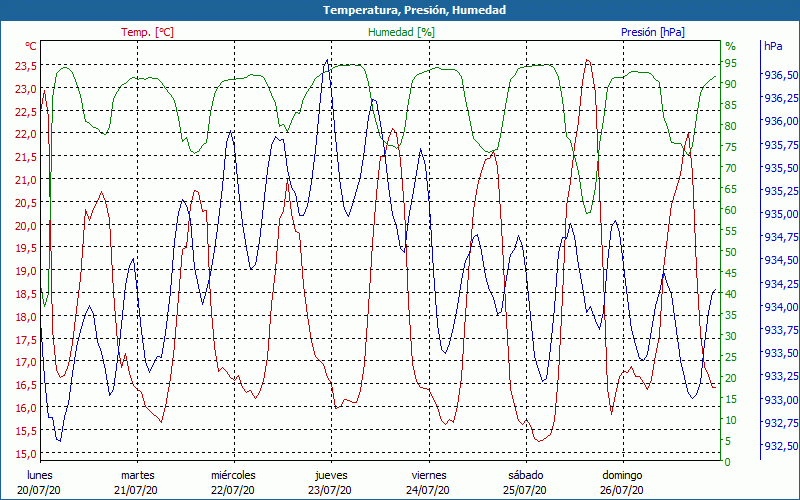
Task: Click the chart title 'Temperatura, Presión, Humedad'
Action: tap(414, 10)
